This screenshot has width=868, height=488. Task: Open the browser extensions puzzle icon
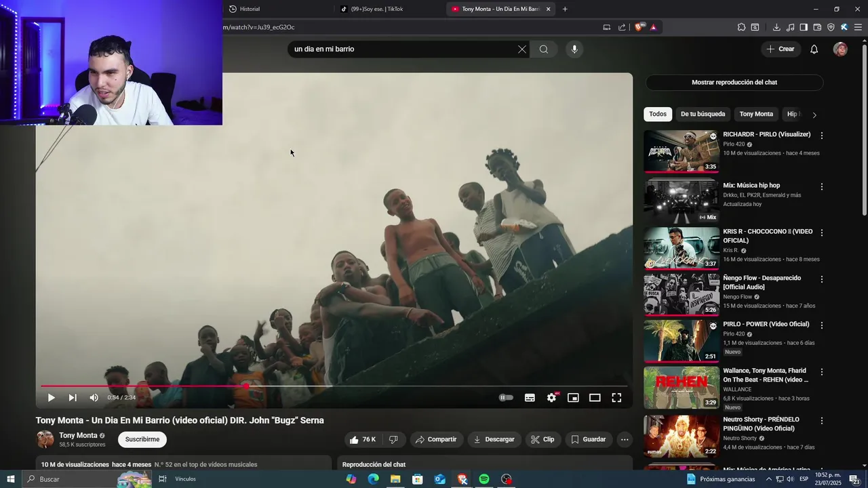point(741,27)
